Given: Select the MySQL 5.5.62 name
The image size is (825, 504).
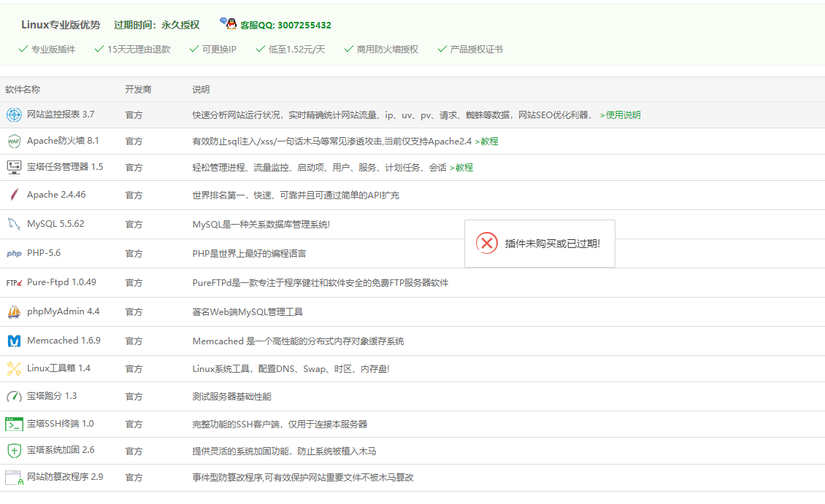Looking at the screenshot, I should [55, 223].
